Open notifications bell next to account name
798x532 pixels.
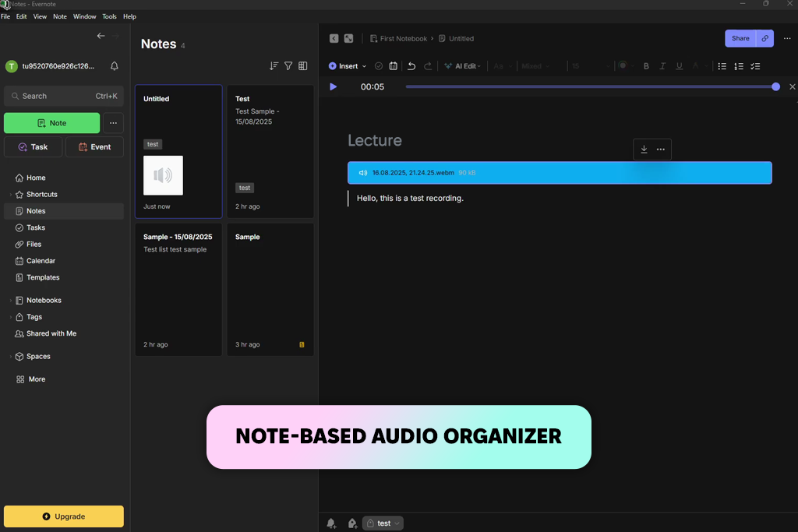[x=115, y=66]
